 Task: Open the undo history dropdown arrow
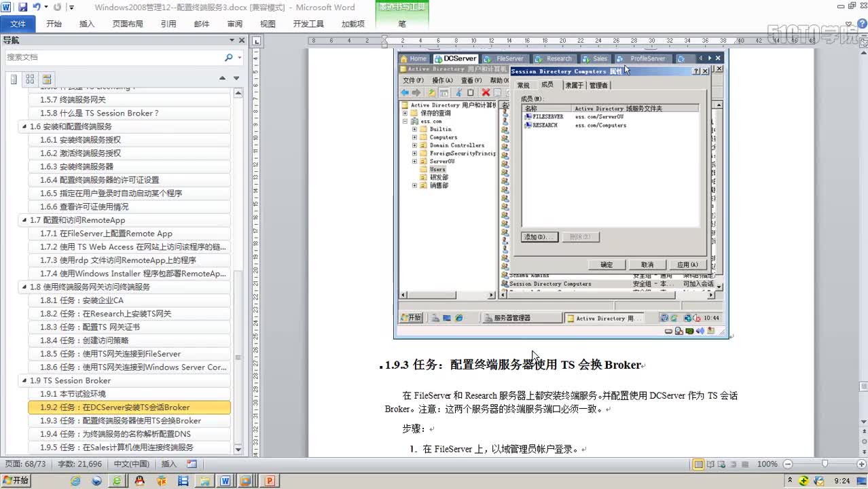point(46,7)
